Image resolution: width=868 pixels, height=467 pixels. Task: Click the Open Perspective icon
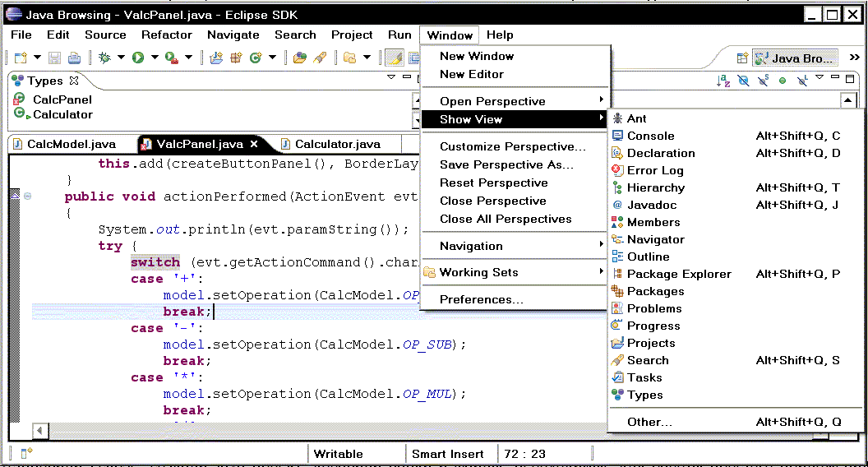[x=742, y=58]
